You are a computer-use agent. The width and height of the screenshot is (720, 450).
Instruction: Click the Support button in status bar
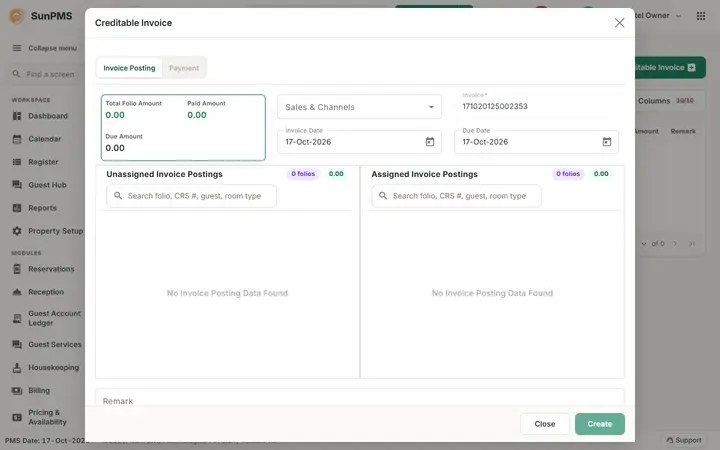click(x=683, y=440)
